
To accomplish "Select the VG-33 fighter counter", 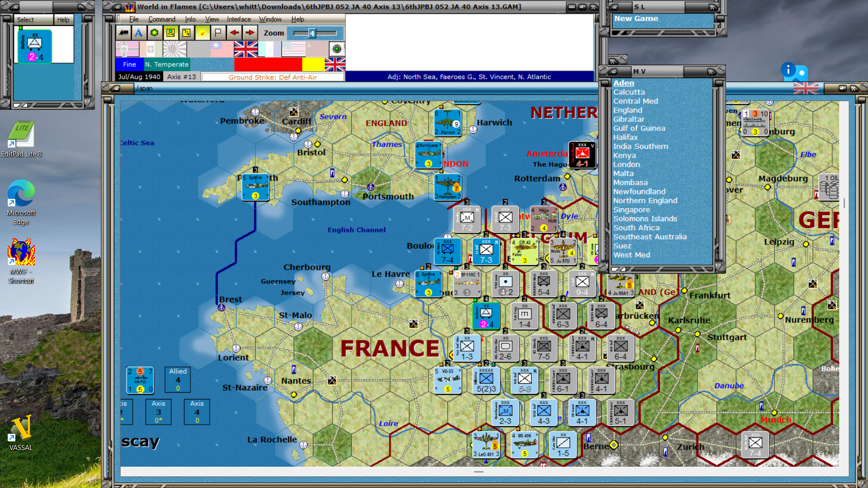I will [x=448, y=380].
